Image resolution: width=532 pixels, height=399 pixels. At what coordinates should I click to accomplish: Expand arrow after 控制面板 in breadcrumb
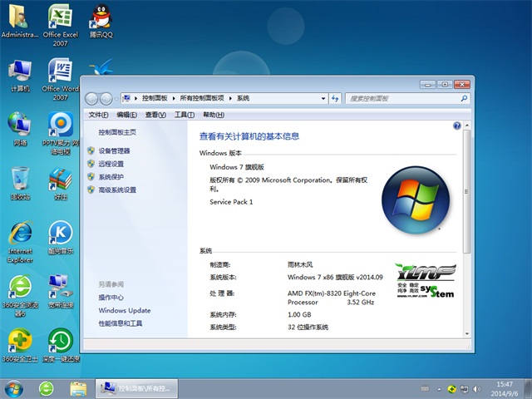(x=174, y=98)
